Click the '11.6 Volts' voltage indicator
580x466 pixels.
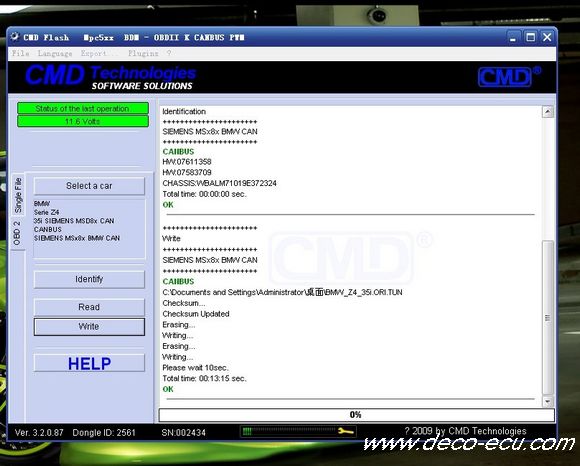pos(83,121)
